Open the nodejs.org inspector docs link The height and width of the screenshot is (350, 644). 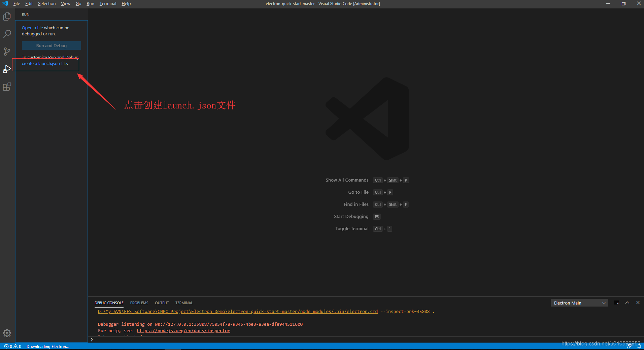pyautogui.click(x=183, y=331)
